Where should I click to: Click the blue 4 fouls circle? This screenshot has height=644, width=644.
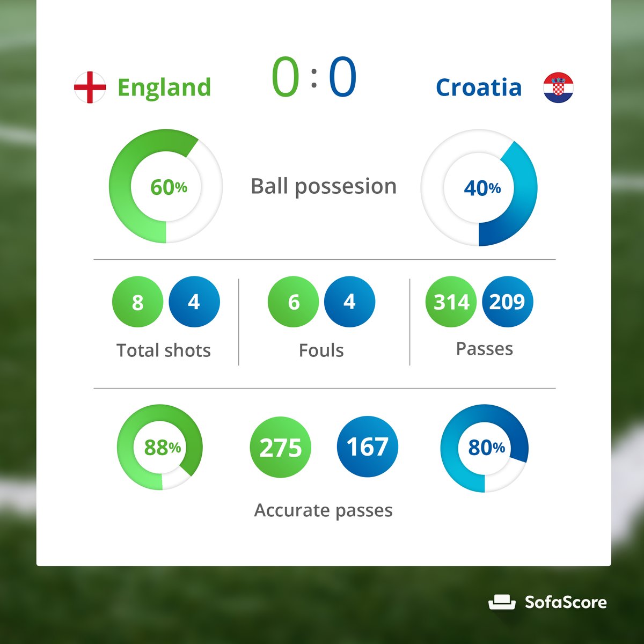click(350, 302)
